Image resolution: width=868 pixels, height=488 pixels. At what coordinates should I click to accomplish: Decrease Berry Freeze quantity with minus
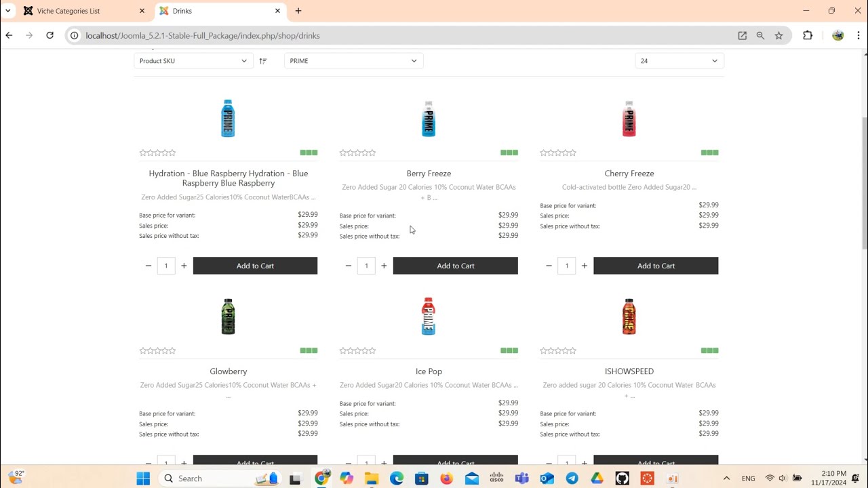tap(349, 266)
